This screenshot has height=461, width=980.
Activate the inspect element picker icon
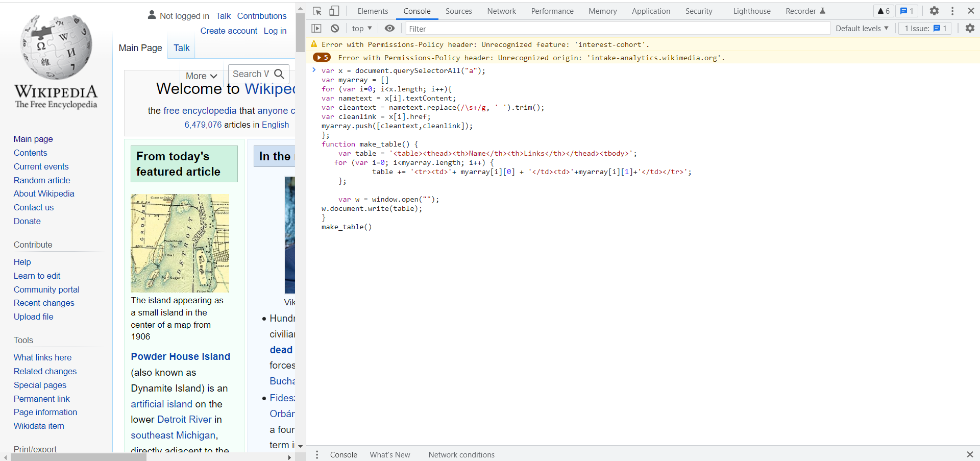(x=317, y=11)
